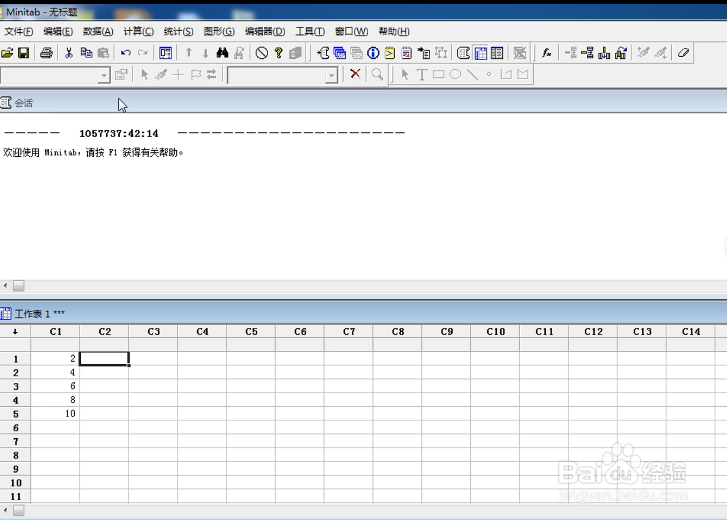727x520 pixels.
Task: Click the Insert Rows icon
Action: coord(587,53)
